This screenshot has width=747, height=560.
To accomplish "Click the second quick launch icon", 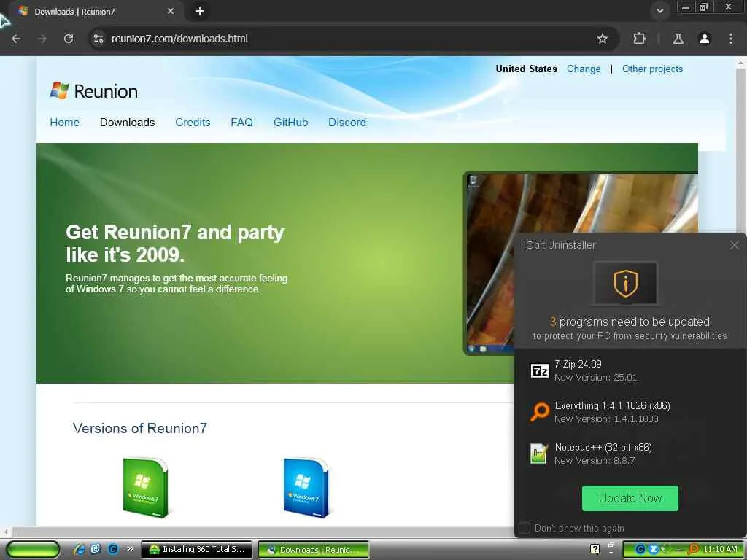I will point(96,549).
